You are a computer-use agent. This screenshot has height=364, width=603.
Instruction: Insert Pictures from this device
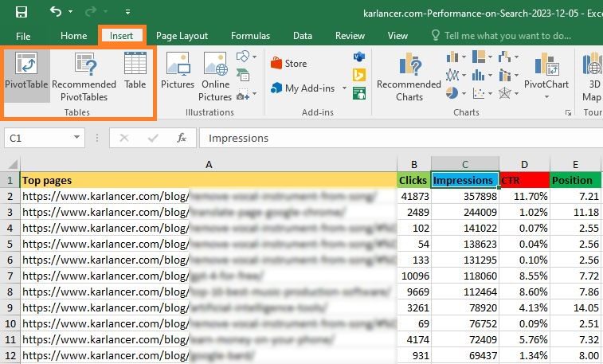pos(178,71)
